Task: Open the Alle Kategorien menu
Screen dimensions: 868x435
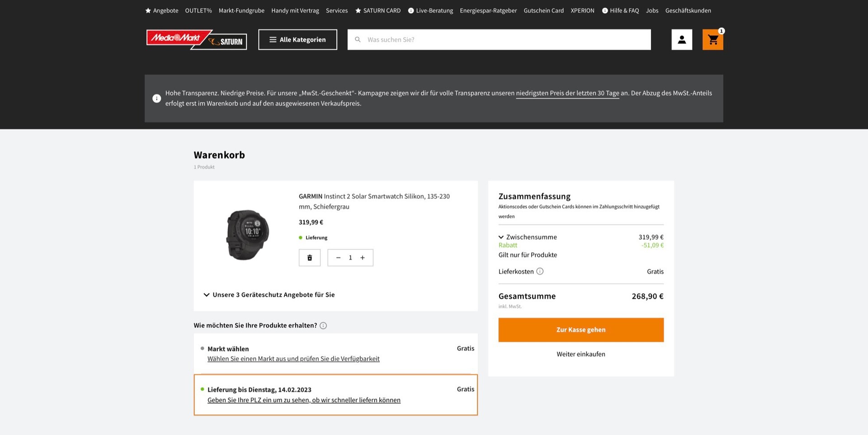Action: (297, 40)
